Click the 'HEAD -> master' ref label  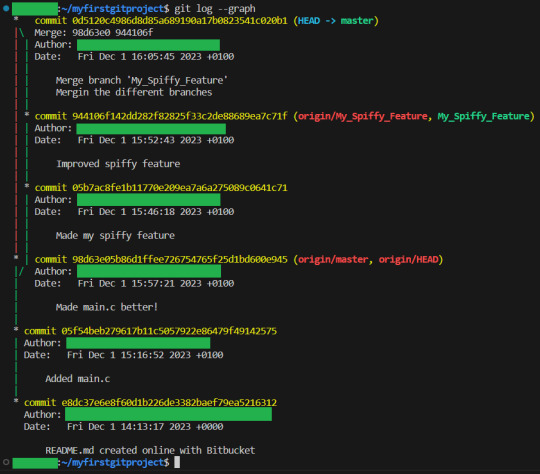[336, 21]
